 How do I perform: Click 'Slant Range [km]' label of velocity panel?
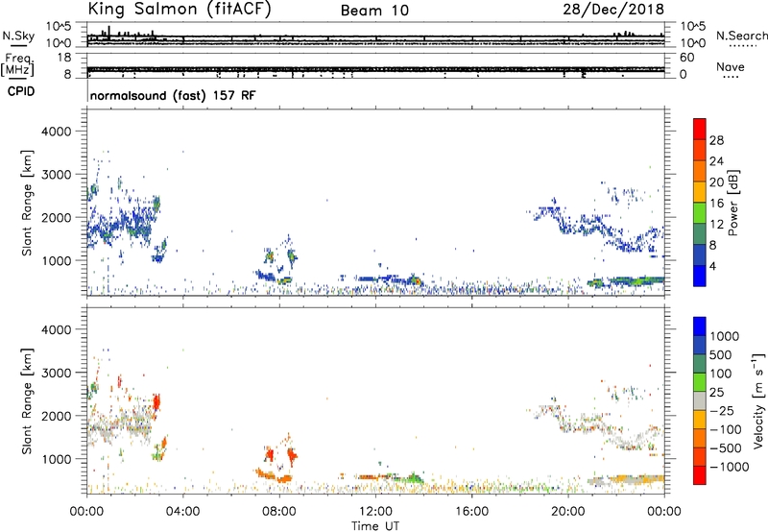(x=27, y=400)
